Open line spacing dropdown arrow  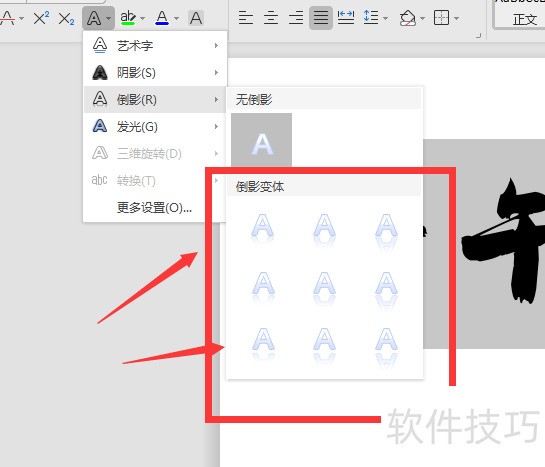coord(385,18)
